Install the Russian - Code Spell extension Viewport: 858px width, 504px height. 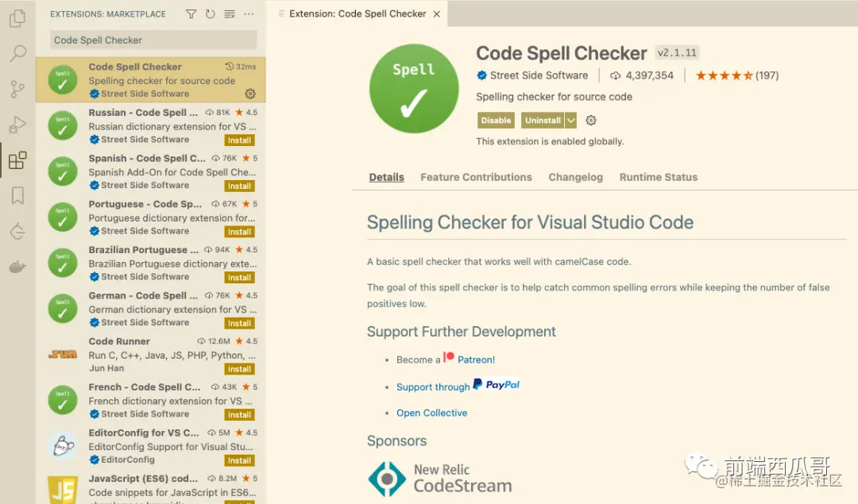pos(239,140)
